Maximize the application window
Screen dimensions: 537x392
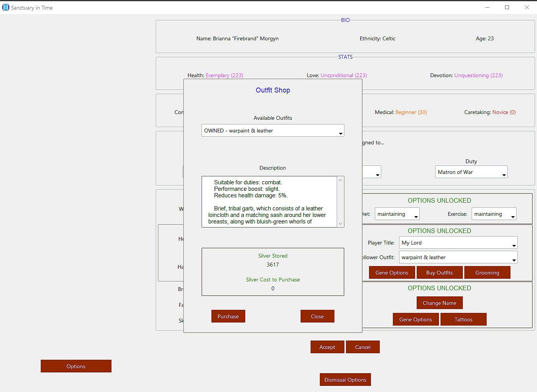[507, 7]
